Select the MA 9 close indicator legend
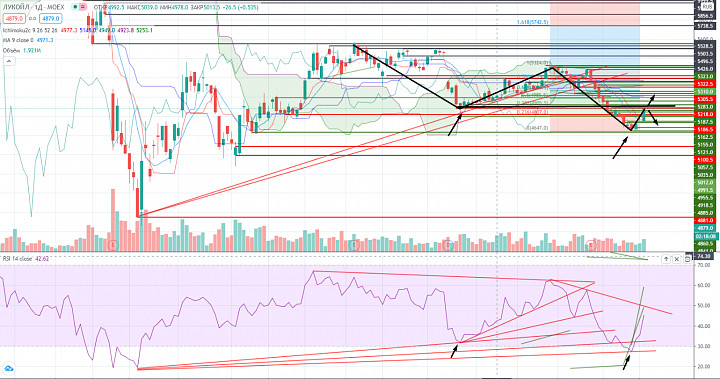The height and width of the screenshot is (379, 720). coord(18,40)
